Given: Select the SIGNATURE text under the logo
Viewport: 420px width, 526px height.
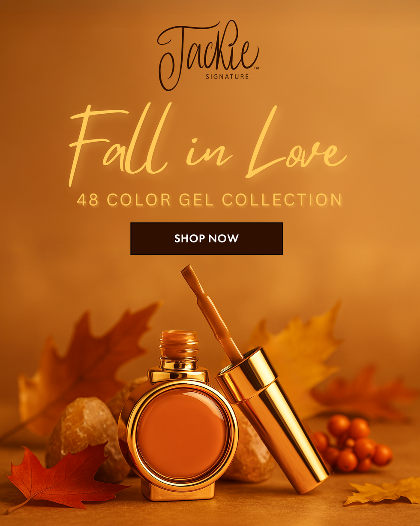Looking at the screenshot, I should pyautogui.click(x=227, y=76).
